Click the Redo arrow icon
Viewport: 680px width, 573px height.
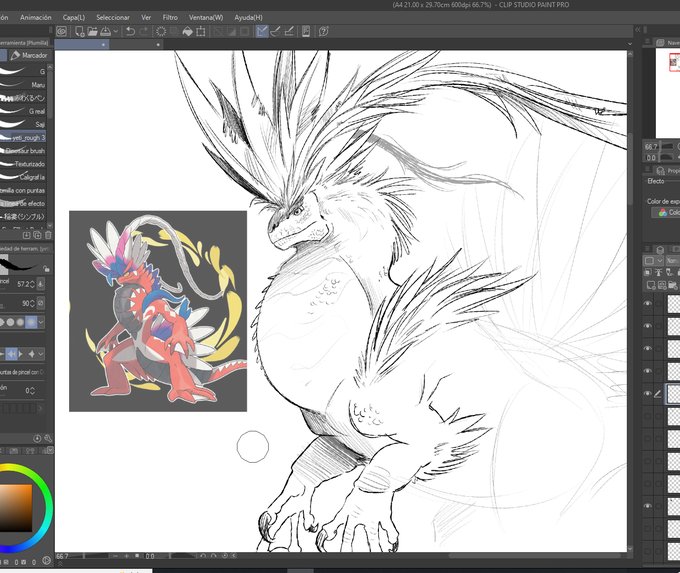[x=144, y=32]
